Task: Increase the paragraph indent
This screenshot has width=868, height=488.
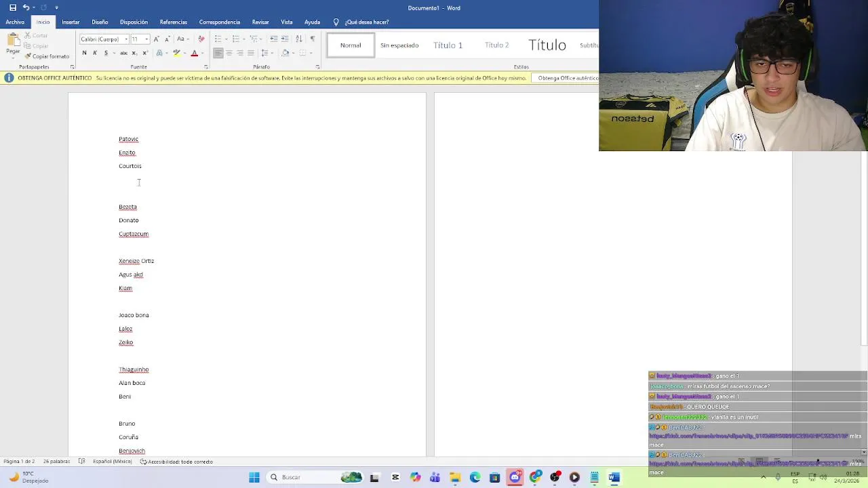Action: coord(285,39)
